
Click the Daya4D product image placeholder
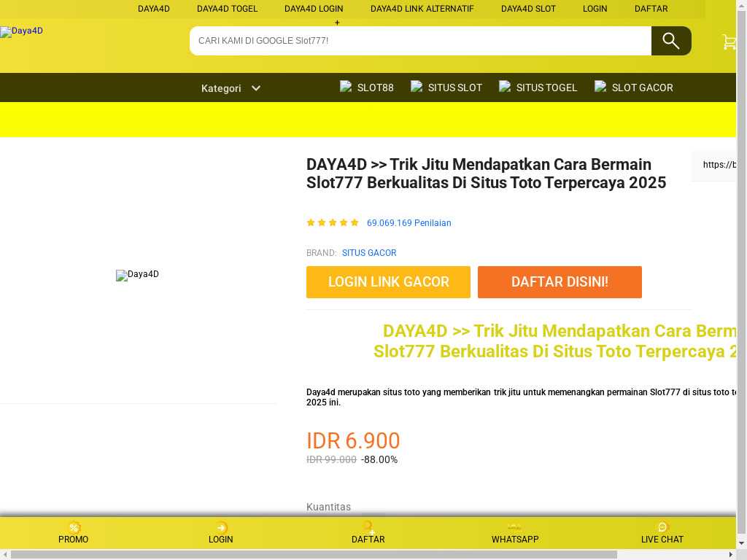point(137,275)
